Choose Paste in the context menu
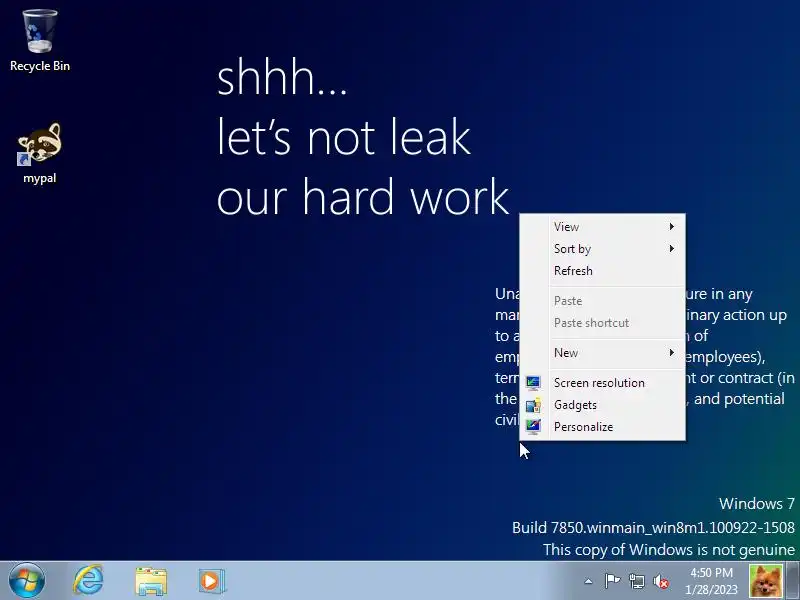The image size is (800, 600). pos(603,301)
